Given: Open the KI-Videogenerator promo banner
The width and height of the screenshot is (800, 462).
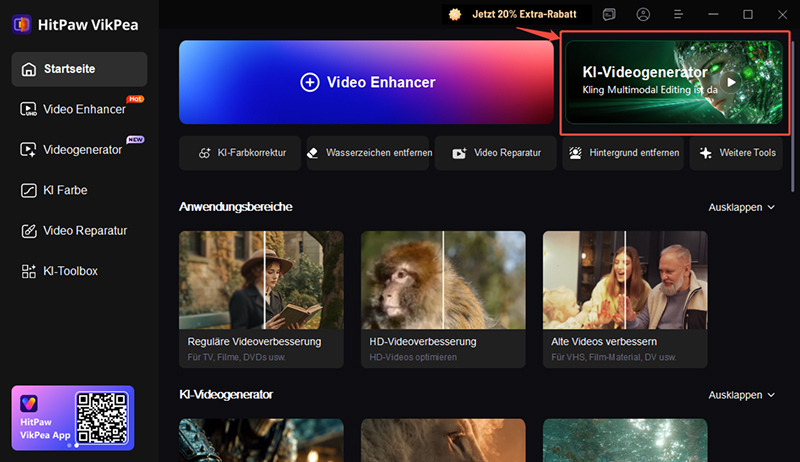Looking at the screenshot, I should (674, 82).
